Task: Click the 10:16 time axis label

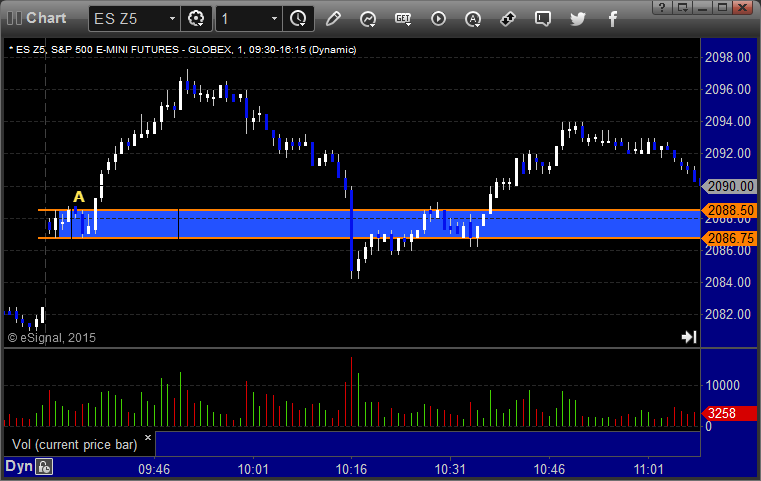Action: click(351, 469)
